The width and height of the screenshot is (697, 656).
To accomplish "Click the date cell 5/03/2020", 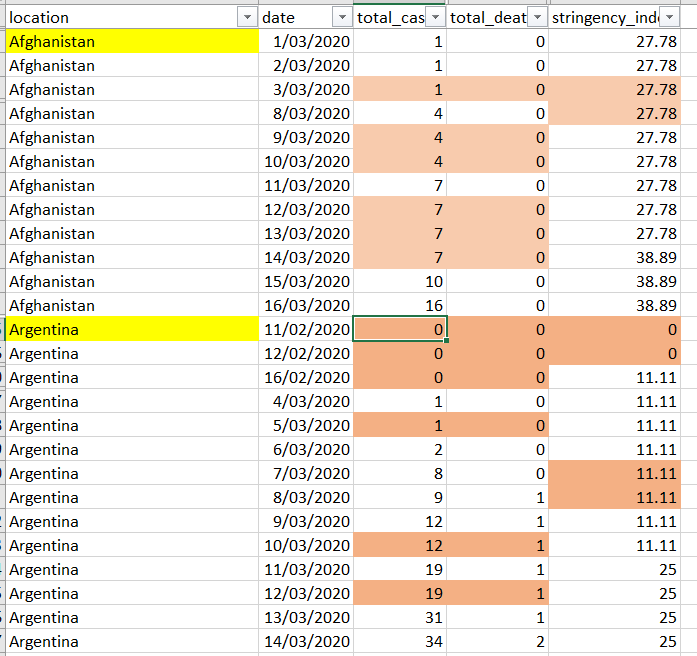I will point(306,425).
